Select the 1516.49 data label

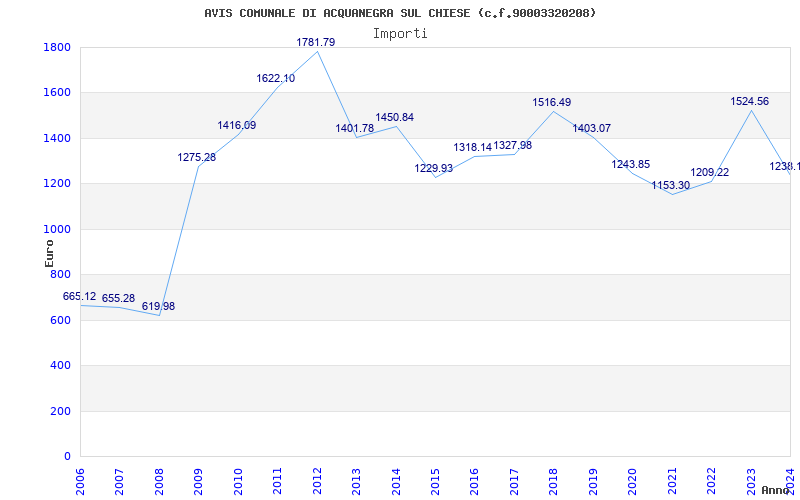552,102
